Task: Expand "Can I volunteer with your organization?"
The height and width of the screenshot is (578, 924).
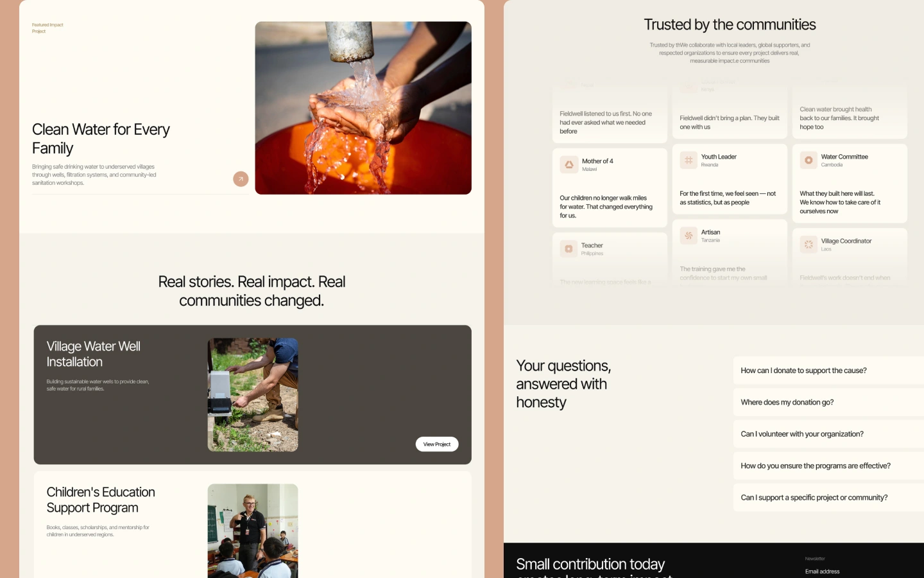Action: tap(828, 434)
